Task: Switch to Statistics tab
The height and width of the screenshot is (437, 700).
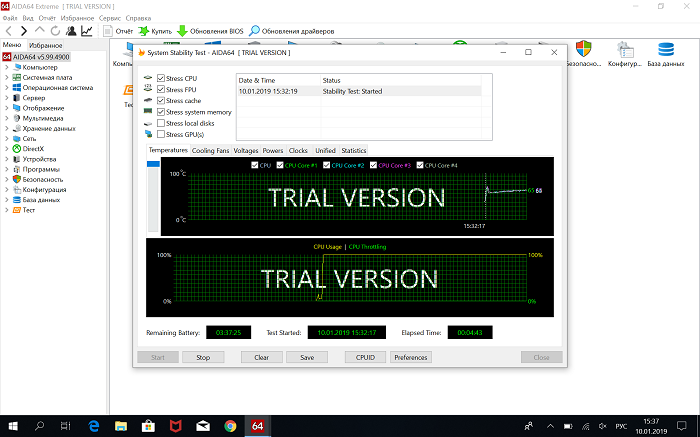Action: (354, 151)
